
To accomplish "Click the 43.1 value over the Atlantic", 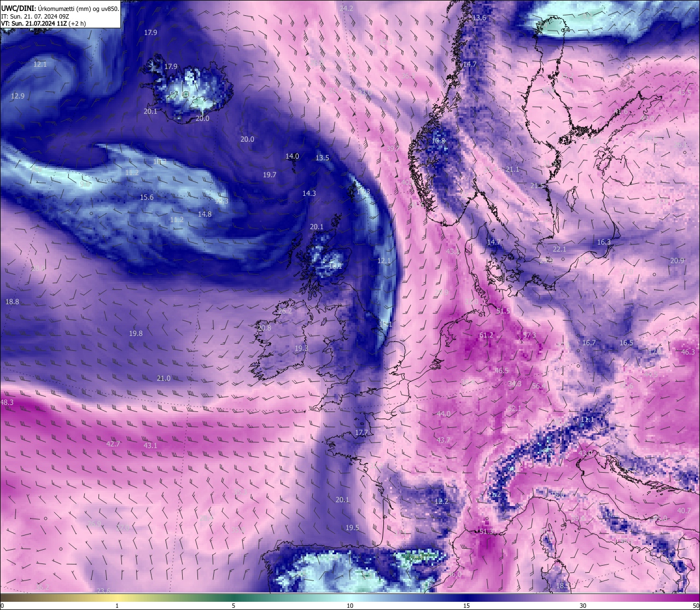I will [150, 446].
